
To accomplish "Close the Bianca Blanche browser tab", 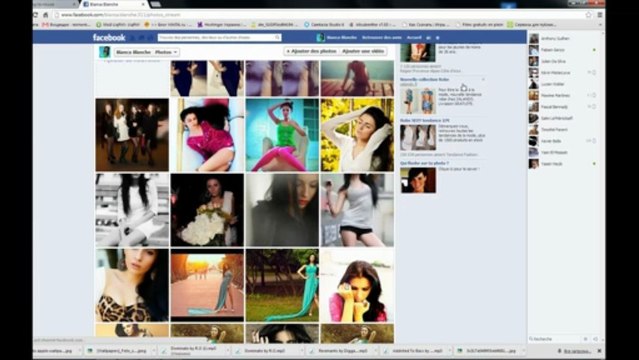I will [143, 4].
